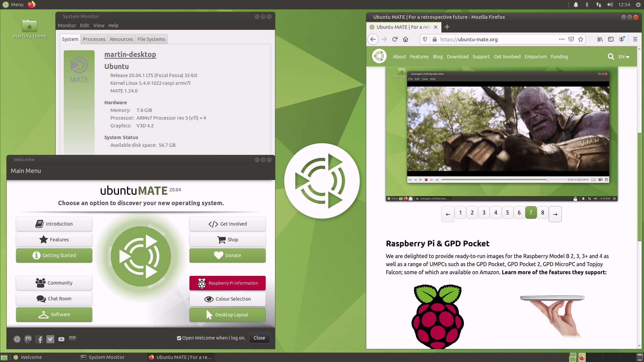Open the Edit menu in System Monitor
The image size is (644, 362).
84,25
